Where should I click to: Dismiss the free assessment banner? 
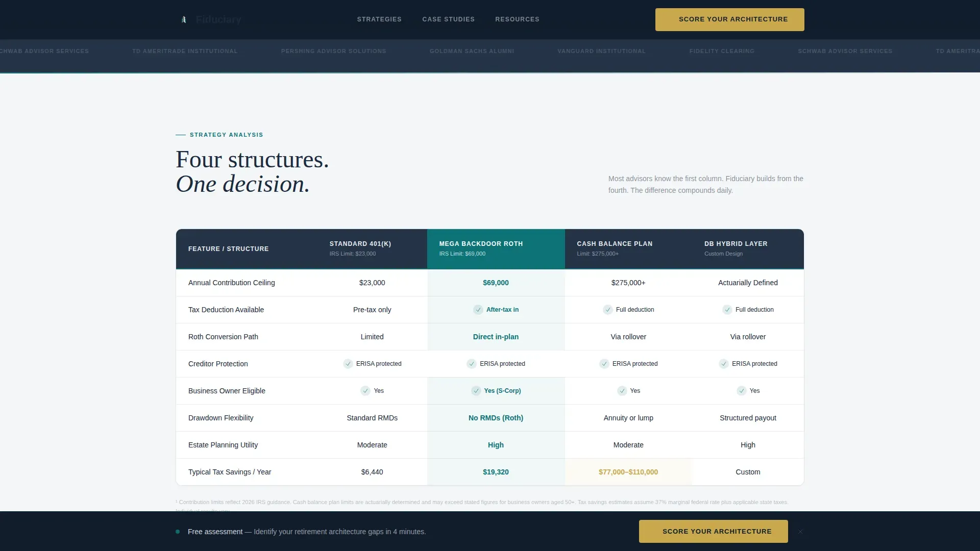800,532
